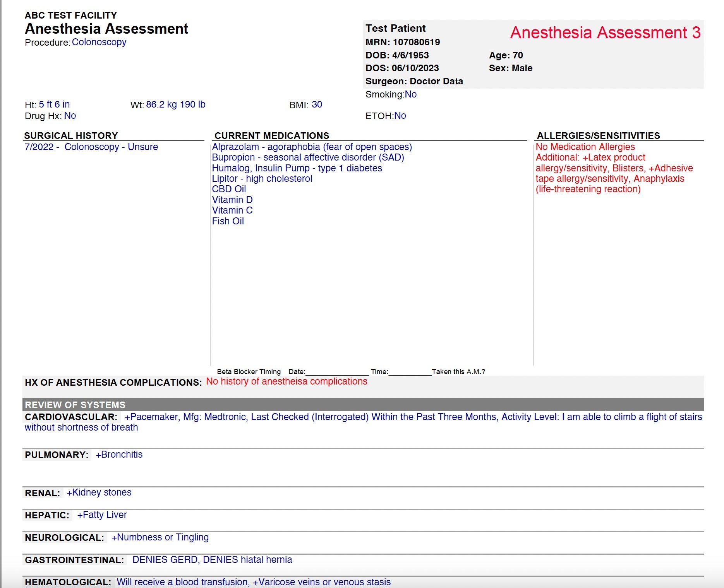Select the hematological blood transfusion and varicose veins line
This screenshot has height=588, width=724.
[254, 582]
